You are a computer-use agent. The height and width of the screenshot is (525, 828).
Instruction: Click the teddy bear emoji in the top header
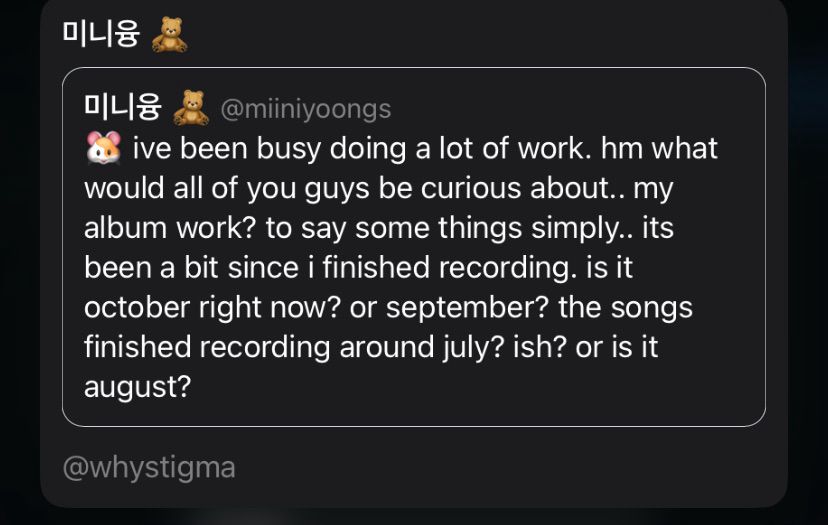(x=169, y=36)
